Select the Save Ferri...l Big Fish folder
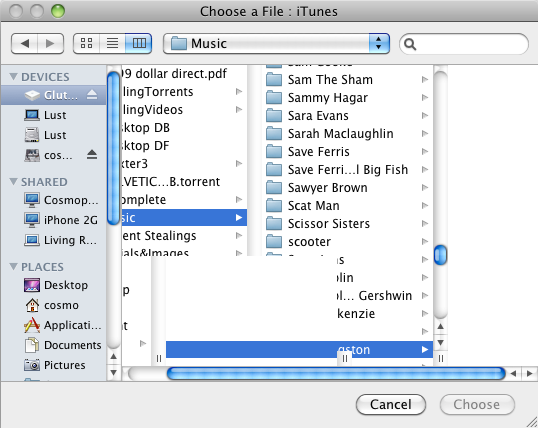Screen dimensions: 538x428 (347, 170)
